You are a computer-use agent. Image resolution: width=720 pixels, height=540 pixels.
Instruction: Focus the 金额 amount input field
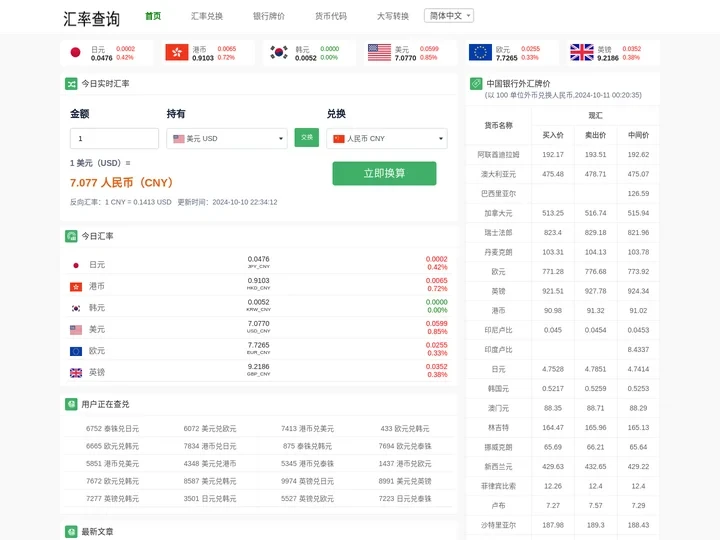(114, 138)
